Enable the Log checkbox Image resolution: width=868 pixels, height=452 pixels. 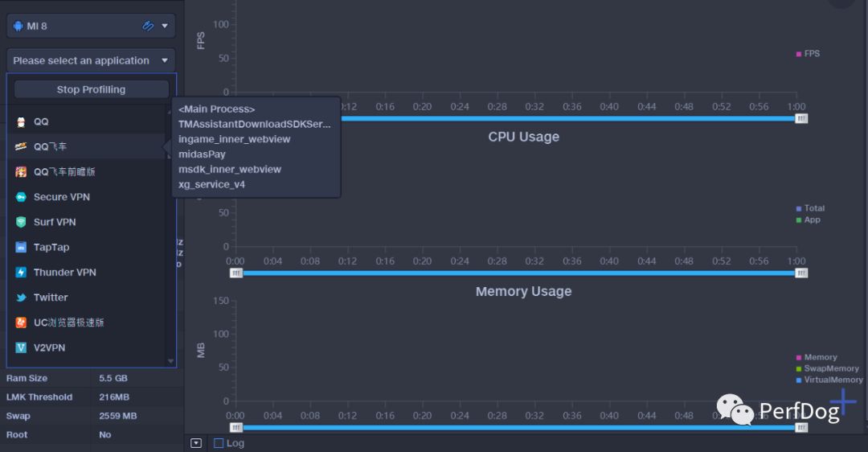click(x=219, y=443)
